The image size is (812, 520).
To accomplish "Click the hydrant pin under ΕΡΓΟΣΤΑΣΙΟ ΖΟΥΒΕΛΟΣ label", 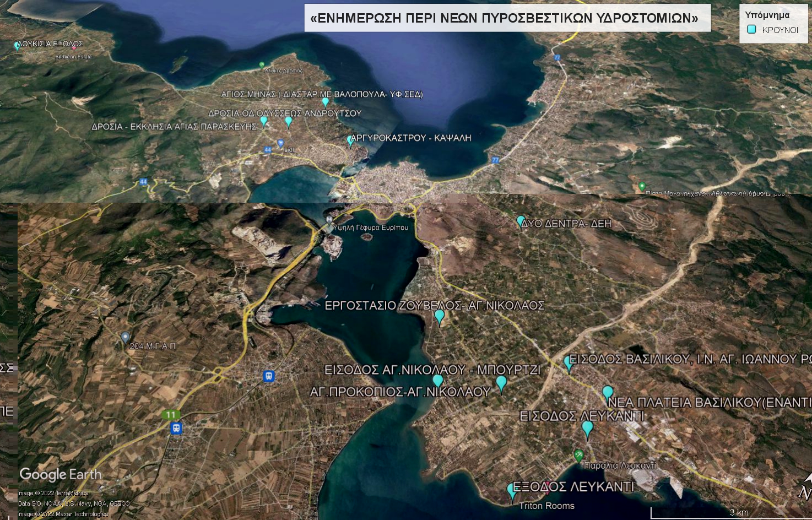I will pyautogui.click(x=439, y=316).
